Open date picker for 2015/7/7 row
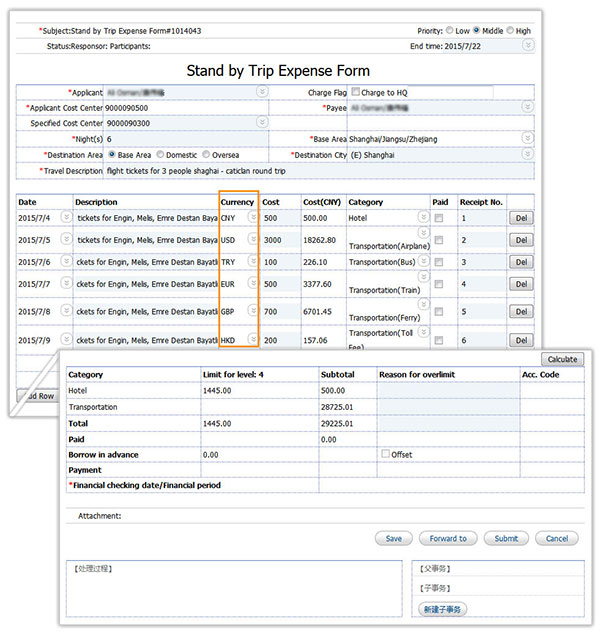 point(66,283)
